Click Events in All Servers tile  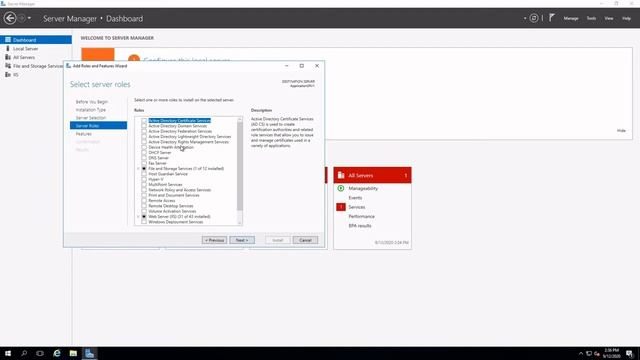click(355, 198)
